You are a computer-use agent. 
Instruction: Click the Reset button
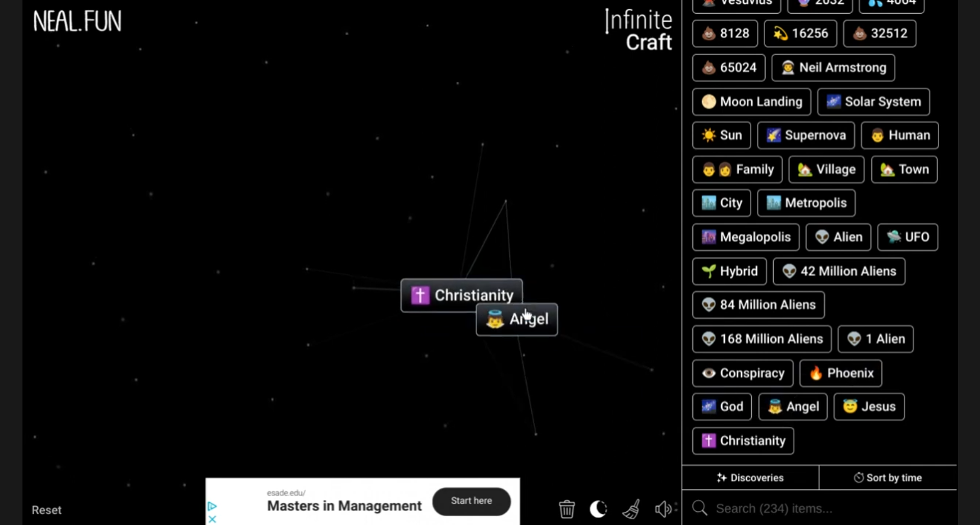tap(46, 510)
